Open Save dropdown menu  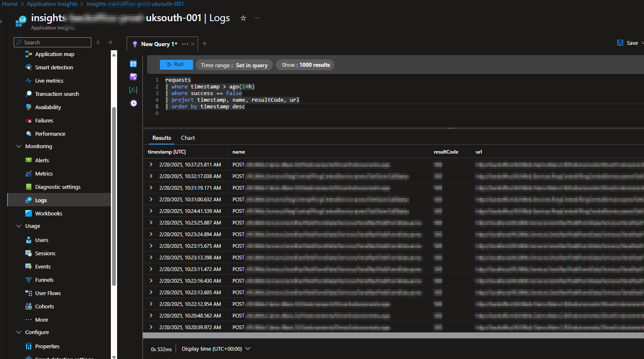pos(642,43)
